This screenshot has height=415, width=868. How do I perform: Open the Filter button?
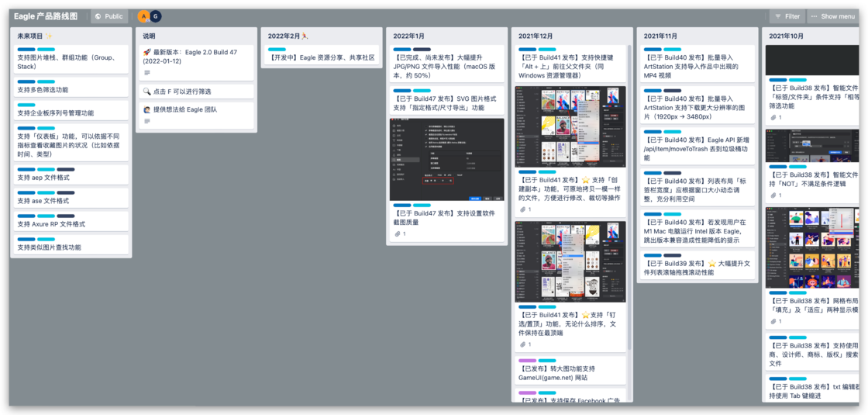787,16
